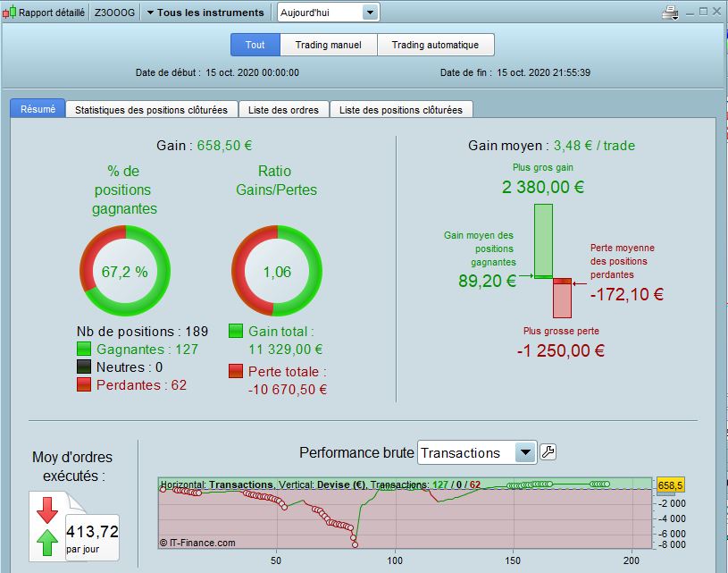Viewport: 728px width, 573px height.
Task: Open the Tous les instruments dropdown
Action: [x=205, y=13]
